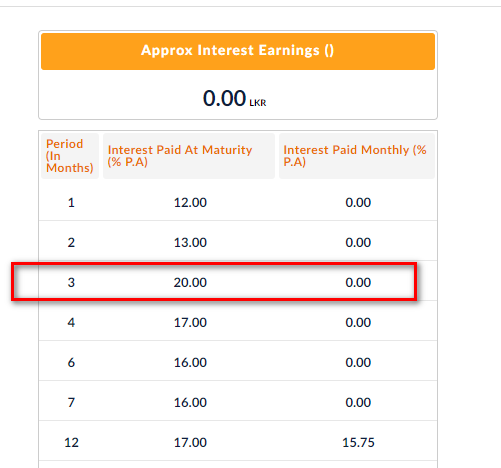Select the 7 month period row
501x468 pixels.
click(238, 402)
